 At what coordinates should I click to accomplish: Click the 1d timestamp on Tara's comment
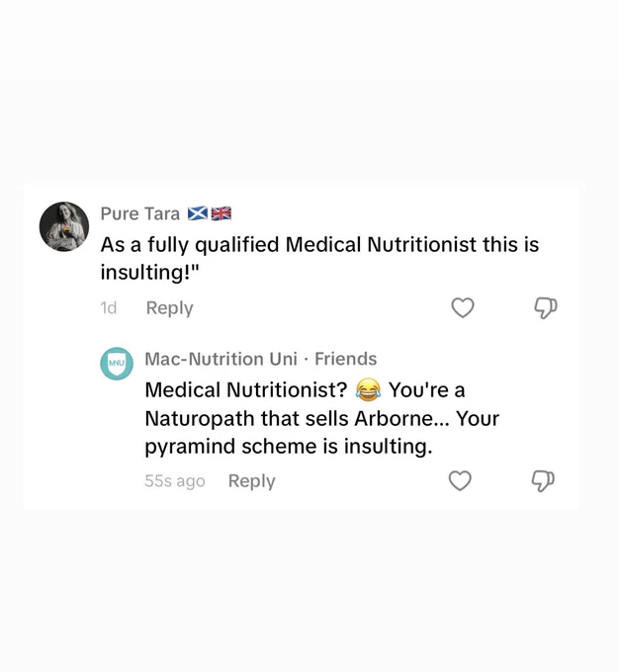(109, 307)
